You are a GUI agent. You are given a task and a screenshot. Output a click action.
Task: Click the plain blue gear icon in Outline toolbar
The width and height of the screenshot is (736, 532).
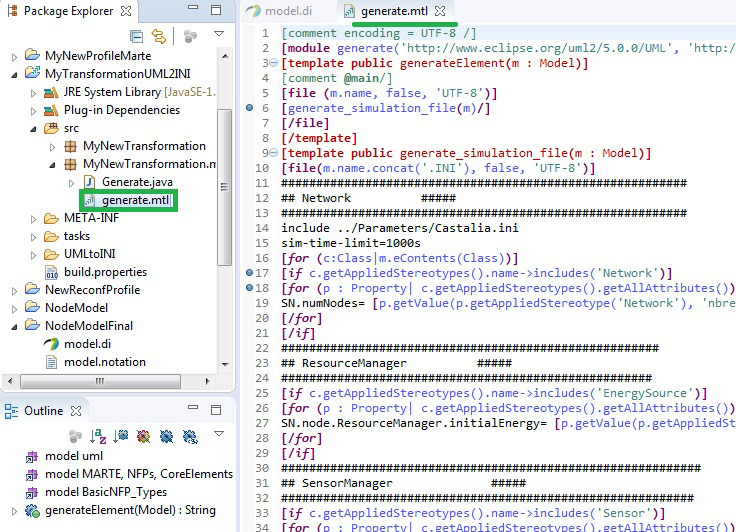point(166,436)
